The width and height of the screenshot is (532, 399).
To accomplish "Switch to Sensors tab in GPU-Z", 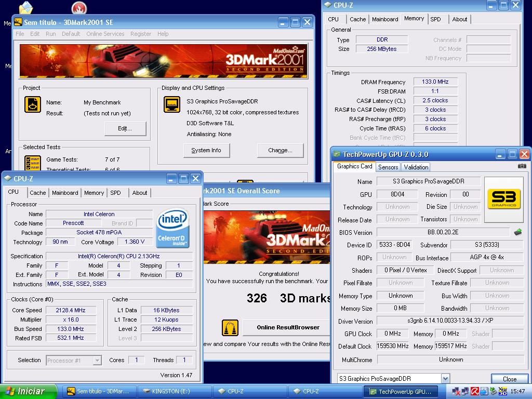I will coord(388,167).
